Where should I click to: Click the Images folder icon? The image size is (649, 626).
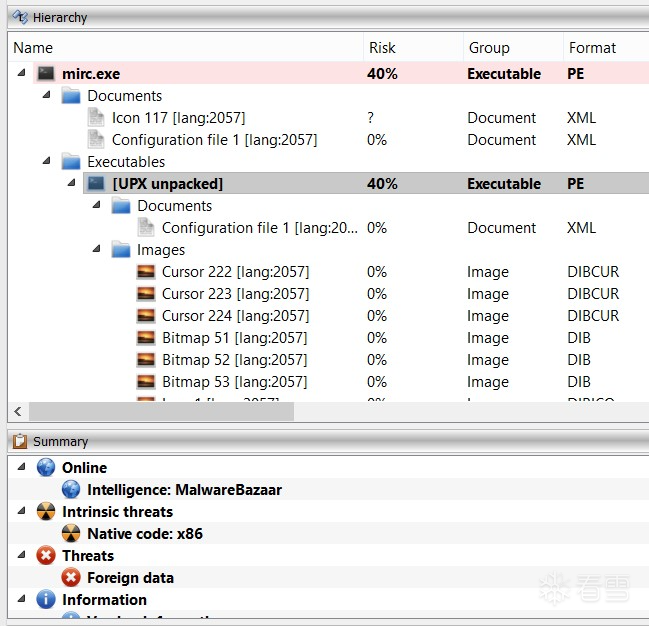click(x=121, y=250)
